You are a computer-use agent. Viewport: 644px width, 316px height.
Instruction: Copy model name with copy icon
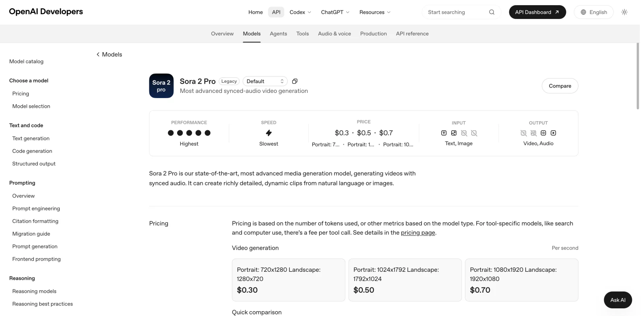tap(295, 81)
